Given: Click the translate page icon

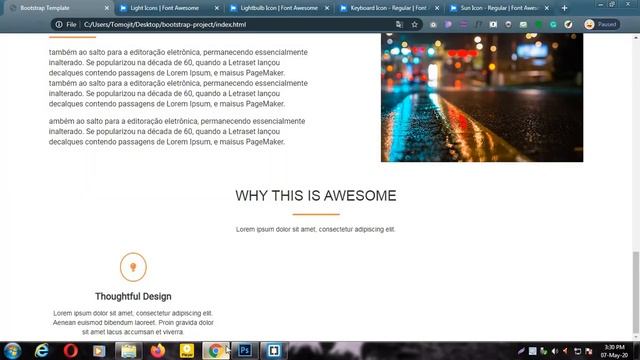Looking at the screenshot, I should tap(399, 24).
